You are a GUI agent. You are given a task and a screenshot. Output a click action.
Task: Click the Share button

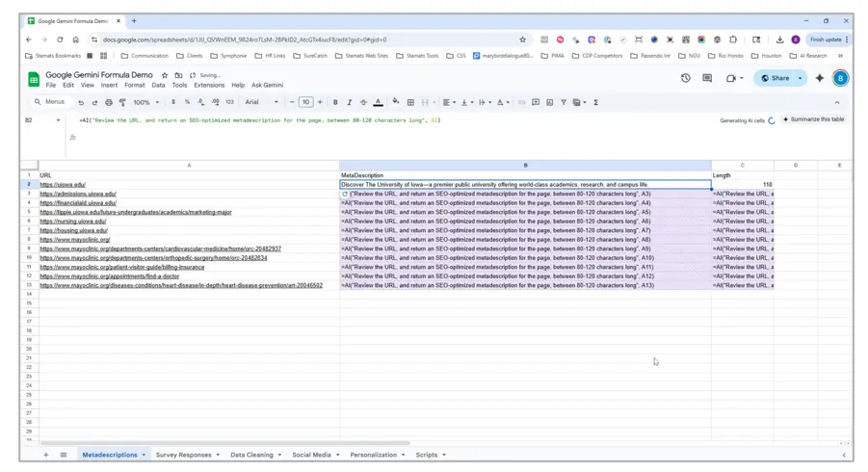[776, 78]
